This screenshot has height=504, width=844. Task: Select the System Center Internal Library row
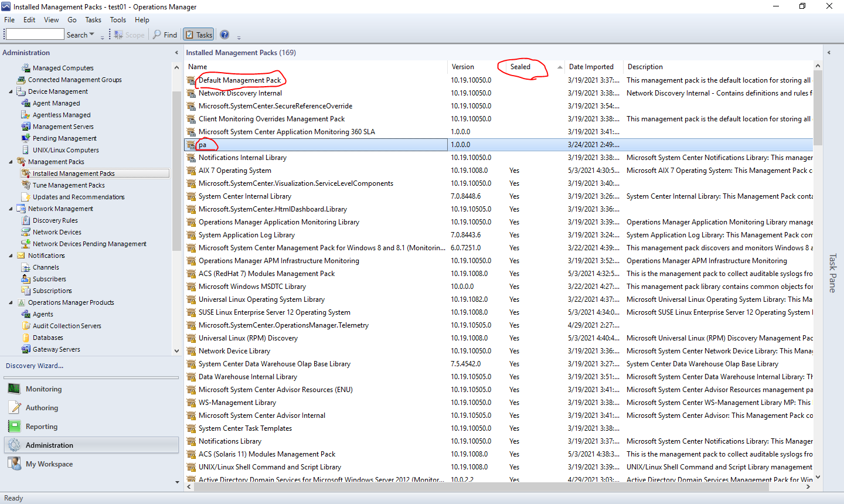click(x=499, y=196)
